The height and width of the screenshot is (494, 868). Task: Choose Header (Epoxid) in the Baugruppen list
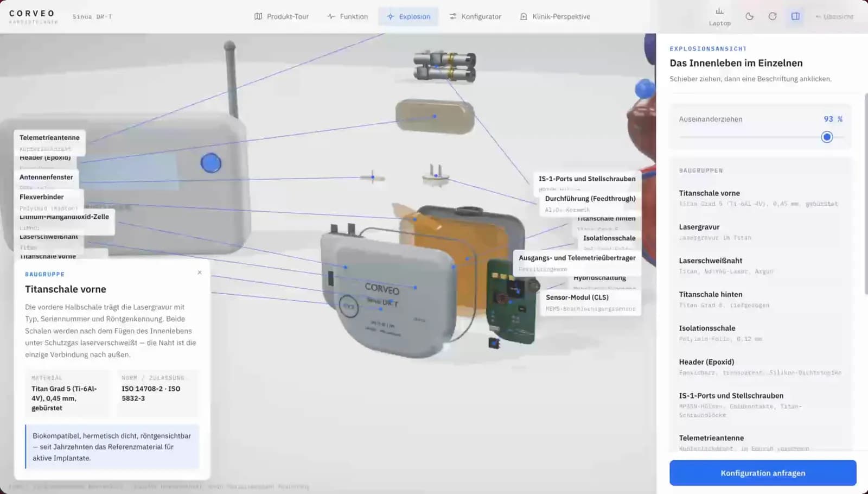pyautogui.click(x=761, y=366)
